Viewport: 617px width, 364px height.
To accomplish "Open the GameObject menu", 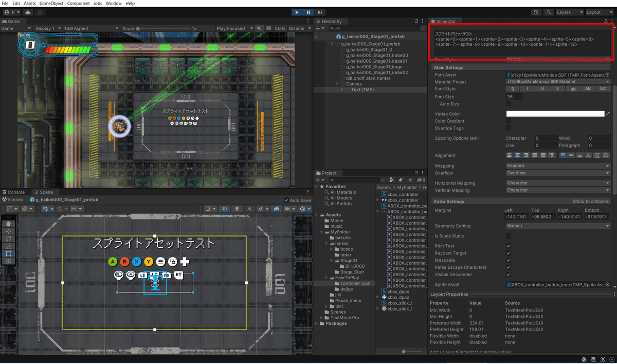I will (x=51, y=4).
